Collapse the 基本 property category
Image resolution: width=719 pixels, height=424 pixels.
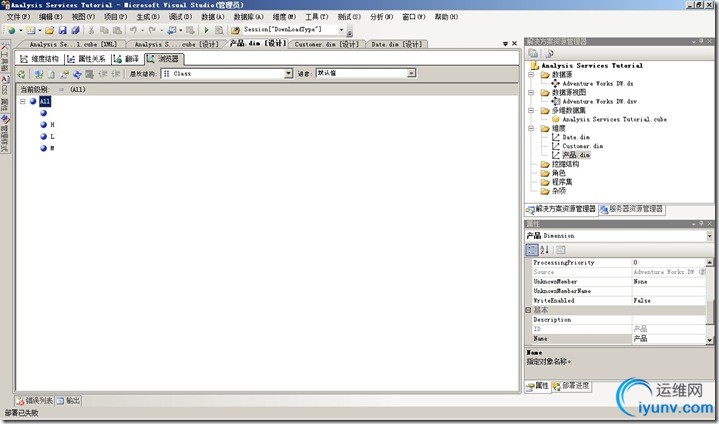tap(528, 310)
